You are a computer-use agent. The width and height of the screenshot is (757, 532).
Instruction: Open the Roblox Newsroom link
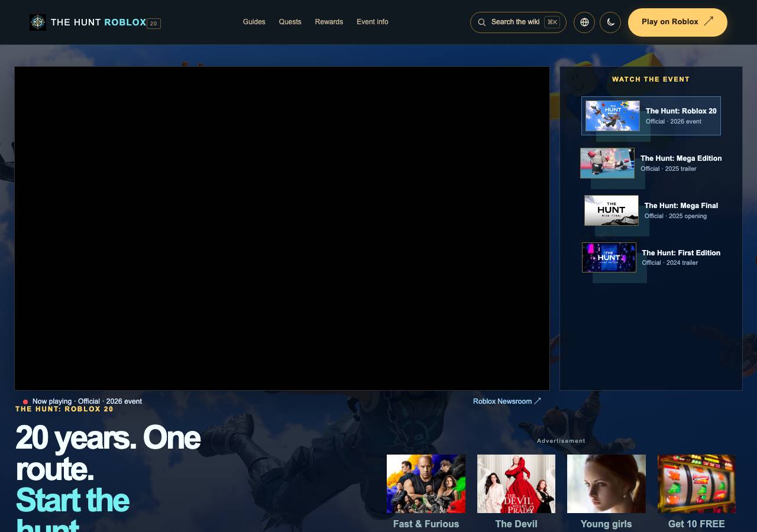pos(507,401)
